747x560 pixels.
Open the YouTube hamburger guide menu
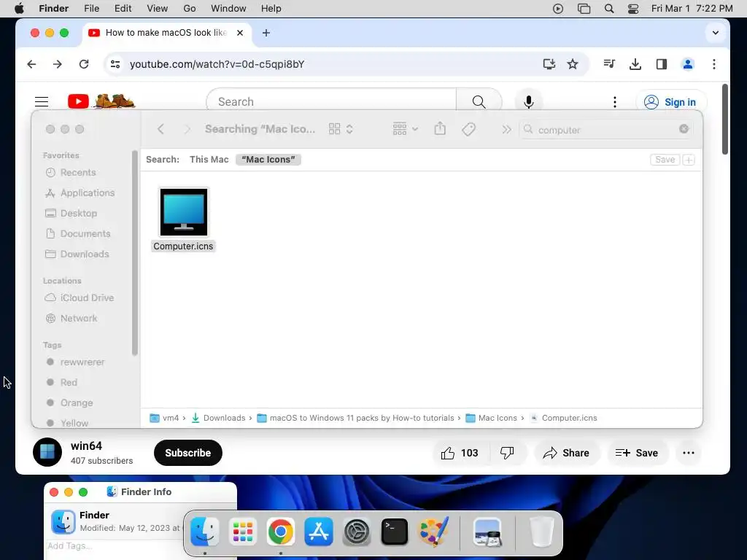tap(42, 101)
